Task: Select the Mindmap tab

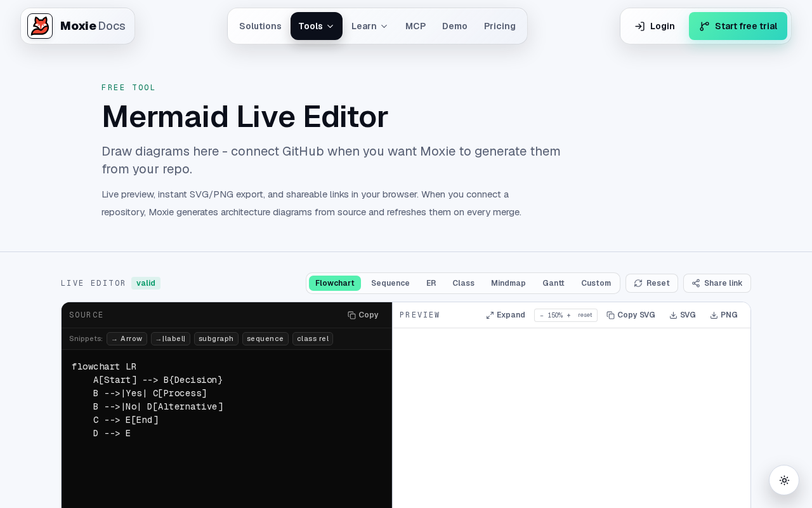Action: (508, 283)
